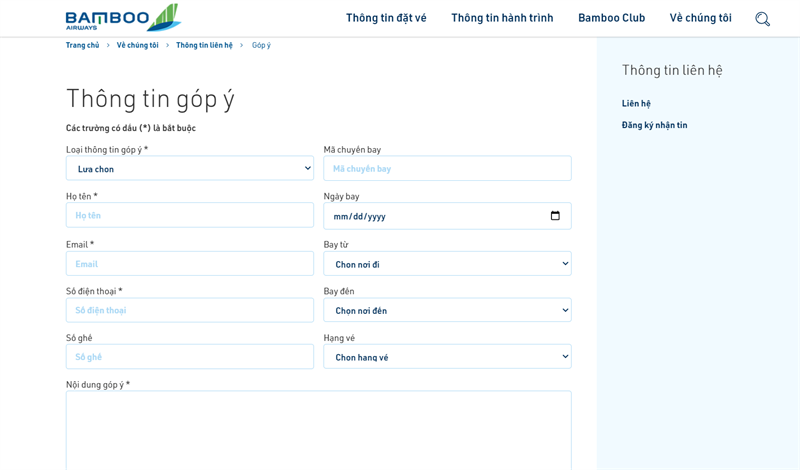Focus the Mã chuyến bay input field
This screenshot has width=800, height=470.
click(x=447, y=168)
